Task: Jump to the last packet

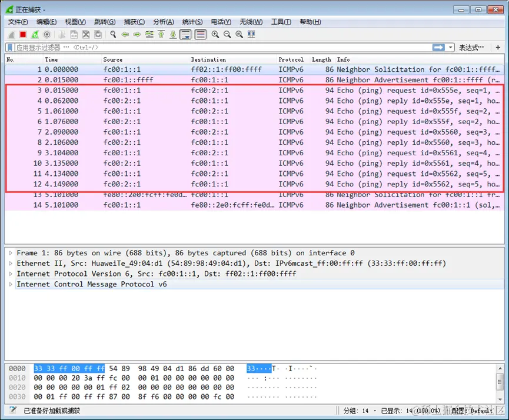Action: click(x=173, y=34)
